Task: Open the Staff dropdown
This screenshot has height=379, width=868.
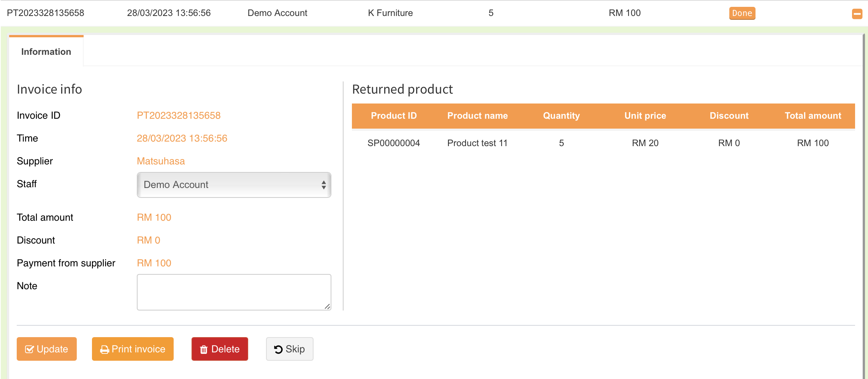Action: tap(234, 185)
